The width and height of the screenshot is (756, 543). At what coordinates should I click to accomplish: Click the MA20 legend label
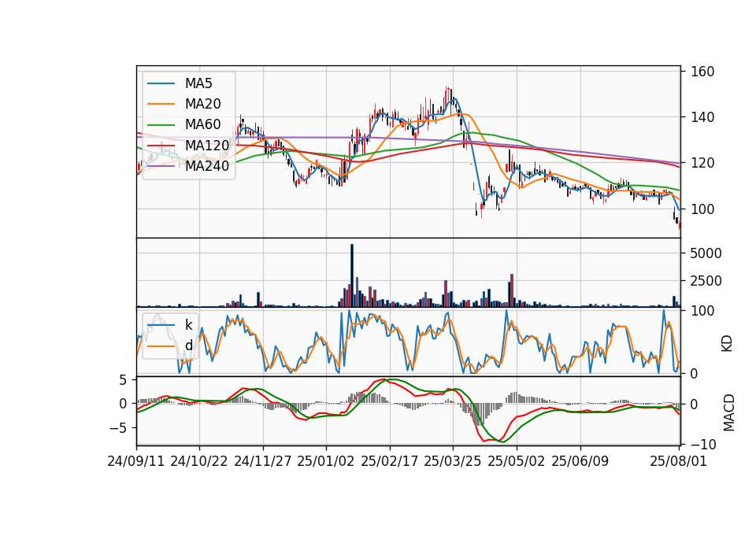pyautogui.click(x=202, y=104)
